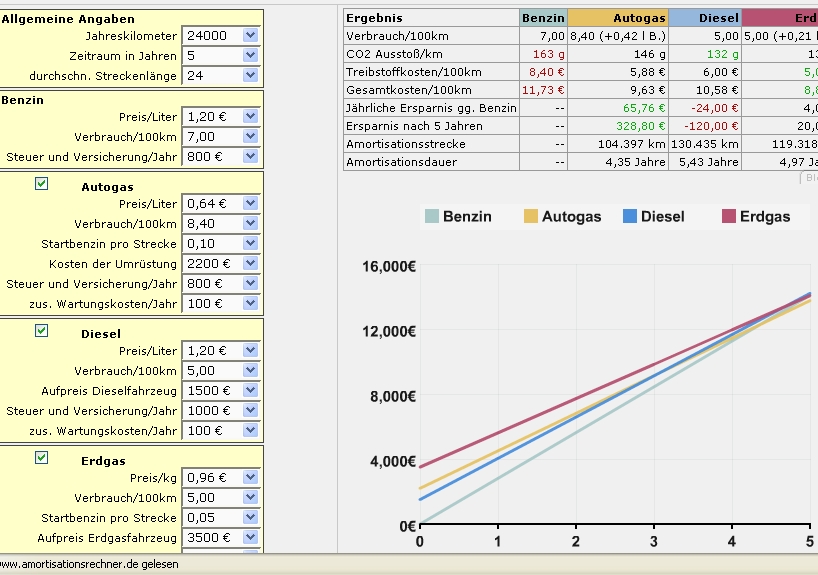Click Autogas Verbrauch/100km value field
The height and width of the screenshot is (575, 818).
click(212, 224)
